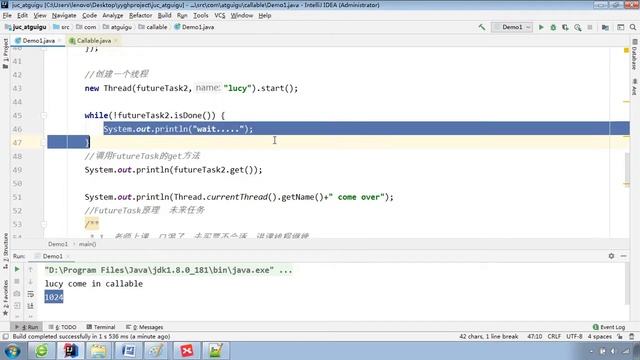Change 4 spaces indent setting
Viewport: 640px width, 360px height.
pos(600,336)
